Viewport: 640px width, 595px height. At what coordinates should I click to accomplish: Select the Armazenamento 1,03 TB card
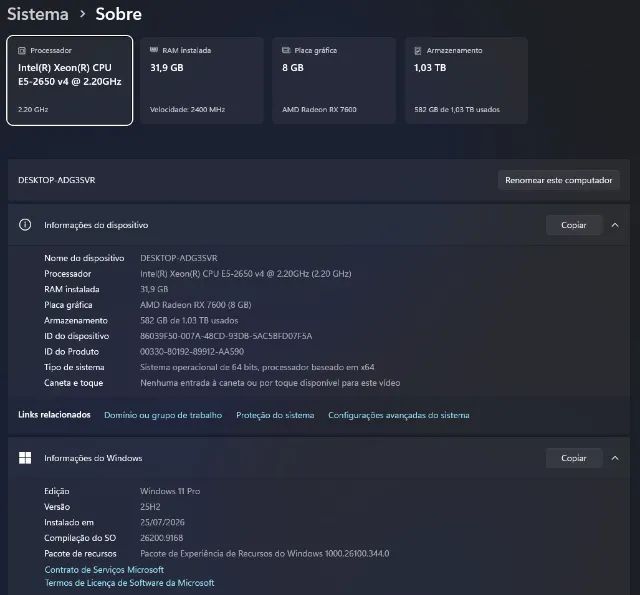coord(466,80)
